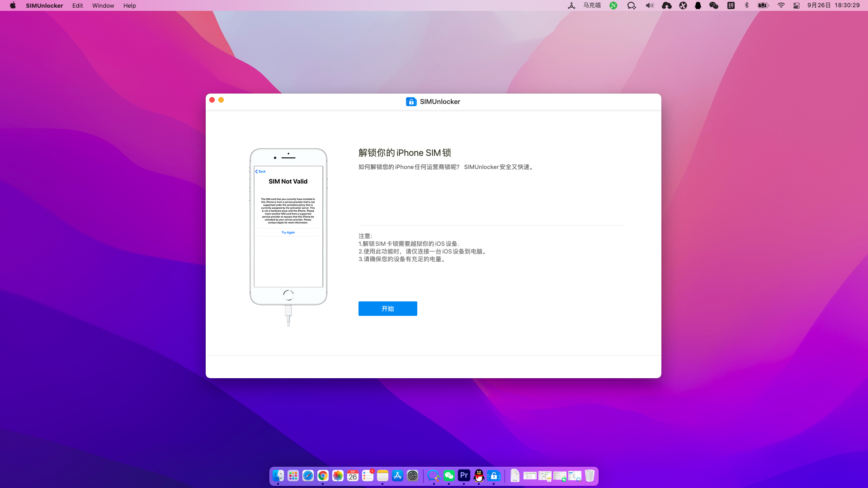Click the network nodes icon in menu bar
The image size is (868, 488).
click(x=571, y=5)
